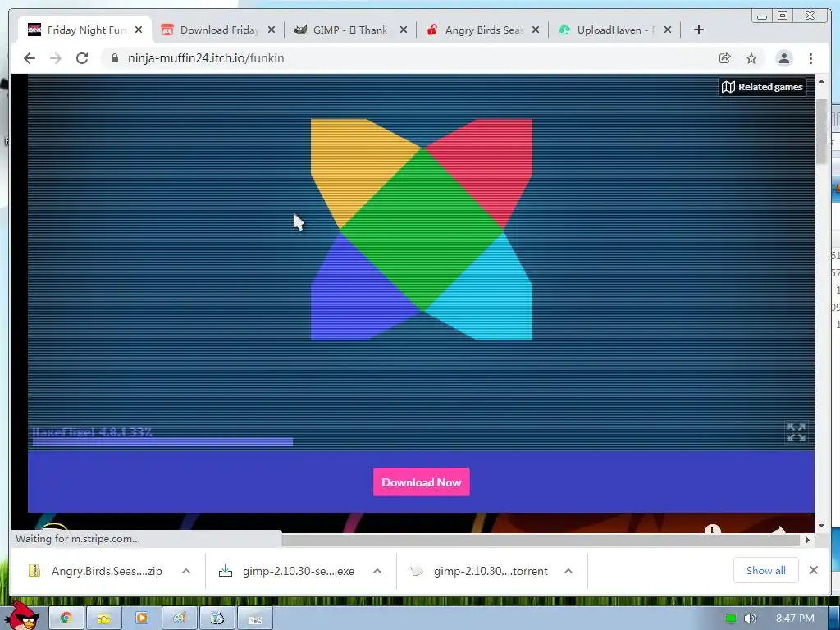Click the horizontal scrollbar track
Viewport: 840px width, 630px height.
pyautogui.click(x=541, y=540)
